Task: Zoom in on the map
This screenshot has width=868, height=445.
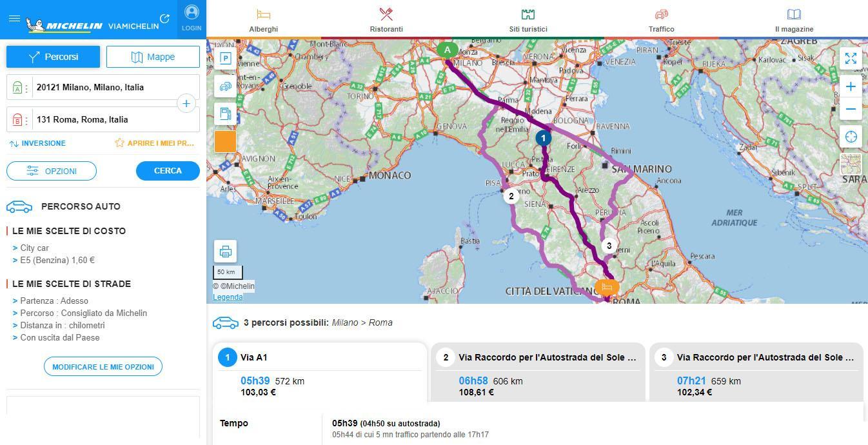Action: pyautogui.click(x=851, y=86)
